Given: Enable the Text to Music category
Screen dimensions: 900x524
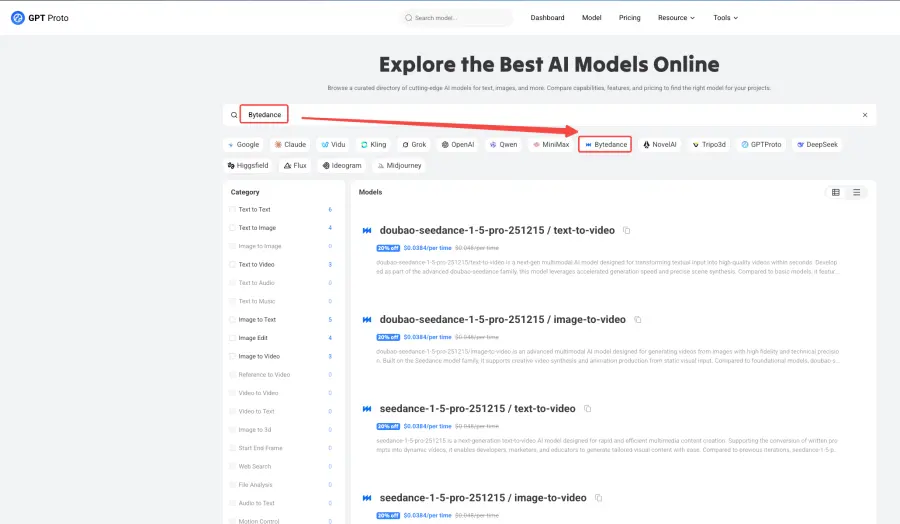Looking at the screenshot, I should (x=232, y=301).
